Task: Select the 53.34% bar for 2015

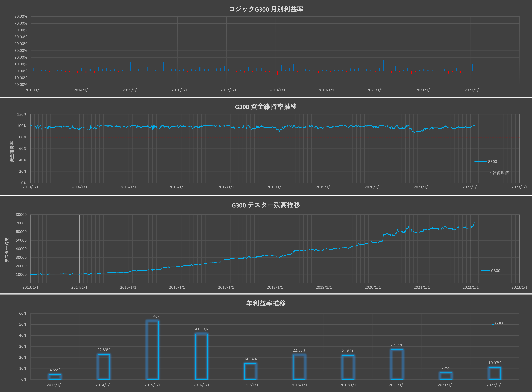Action: (153, 350)
